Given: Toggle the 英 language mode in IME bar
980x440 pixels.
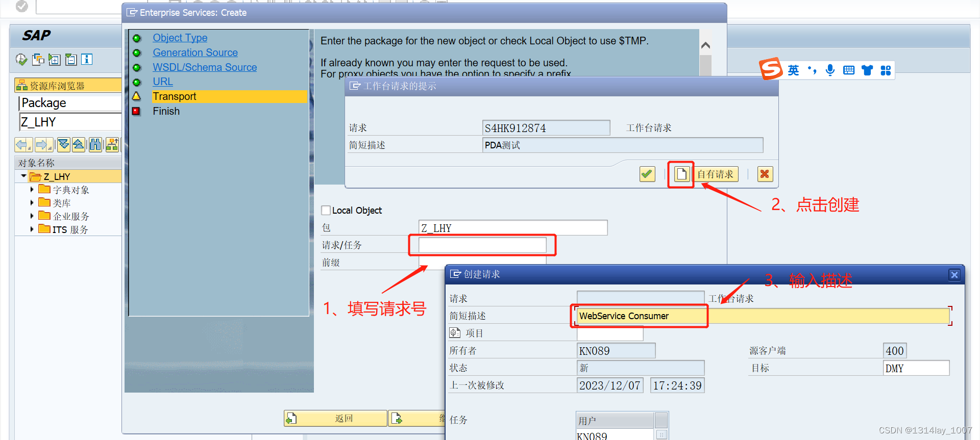Looking at the screenshot, I should pos(793,70).
